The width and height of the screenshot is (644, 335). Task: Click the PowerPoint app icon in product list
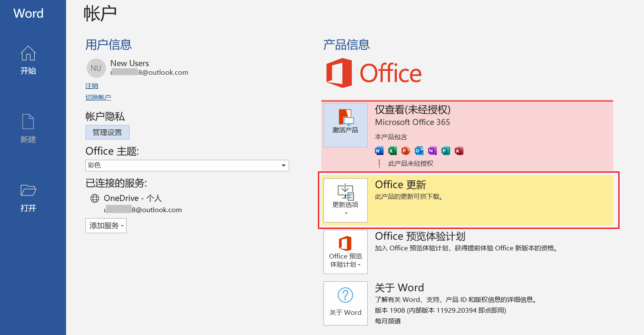(x=406, y=151)
